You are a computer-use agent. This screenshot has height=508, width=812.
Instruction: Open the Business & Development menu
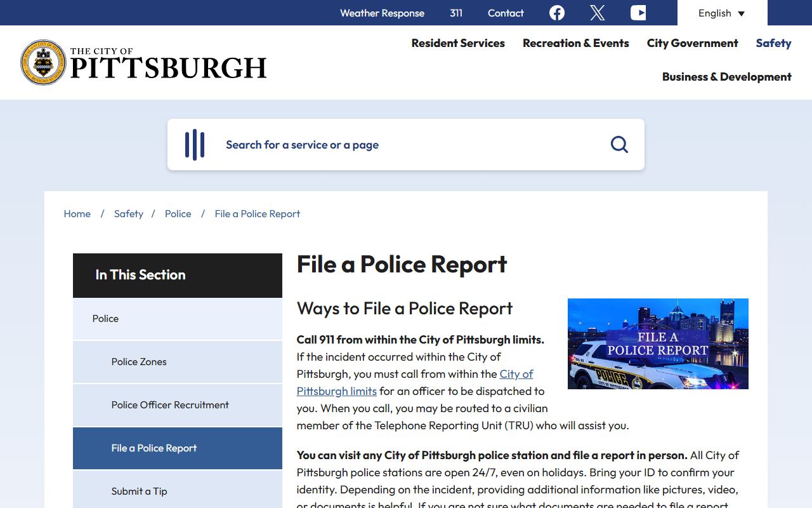click(x=727, y=77)
